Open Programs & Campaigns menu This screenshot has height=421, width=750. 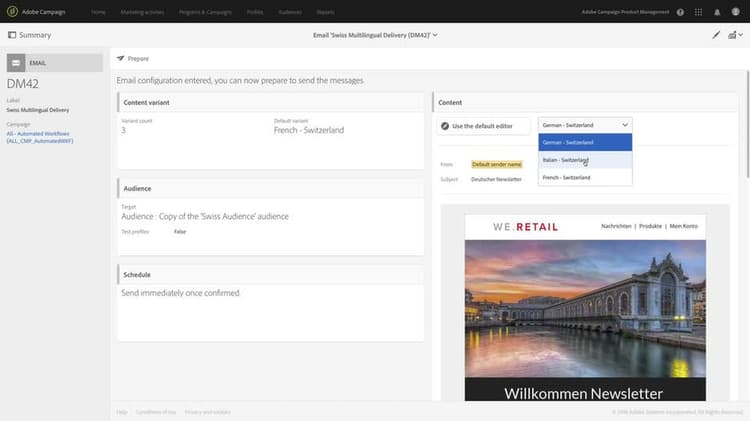click(x=205, y=12)
